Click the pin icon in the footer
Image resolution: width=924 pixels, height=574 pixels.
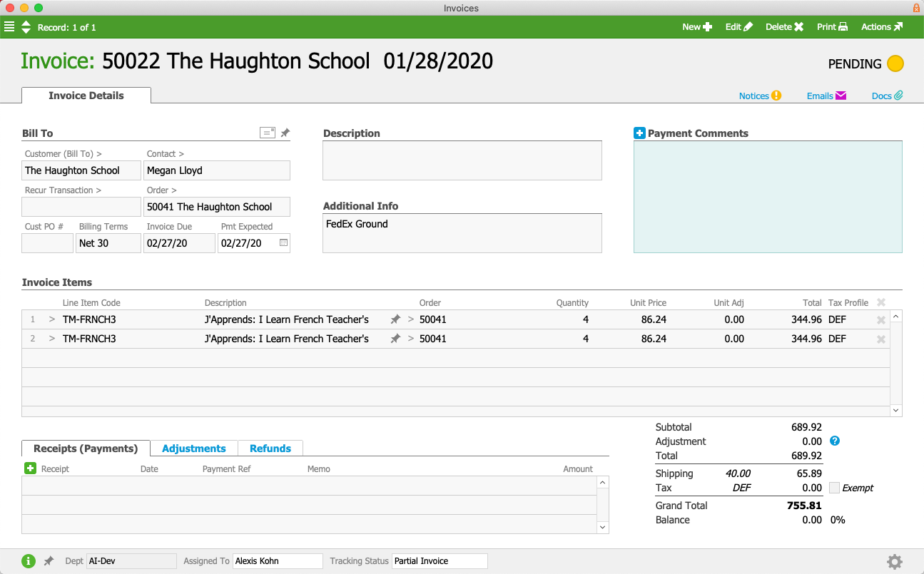click(49, 561)
